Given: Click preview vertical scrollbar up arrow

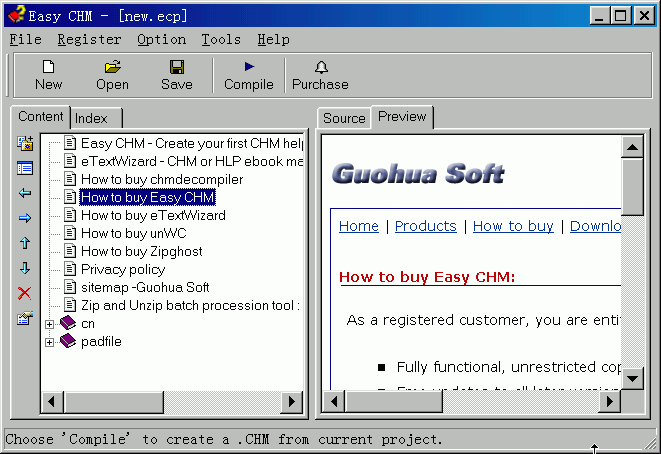Looking at the screenshot, I should [632, 147].
